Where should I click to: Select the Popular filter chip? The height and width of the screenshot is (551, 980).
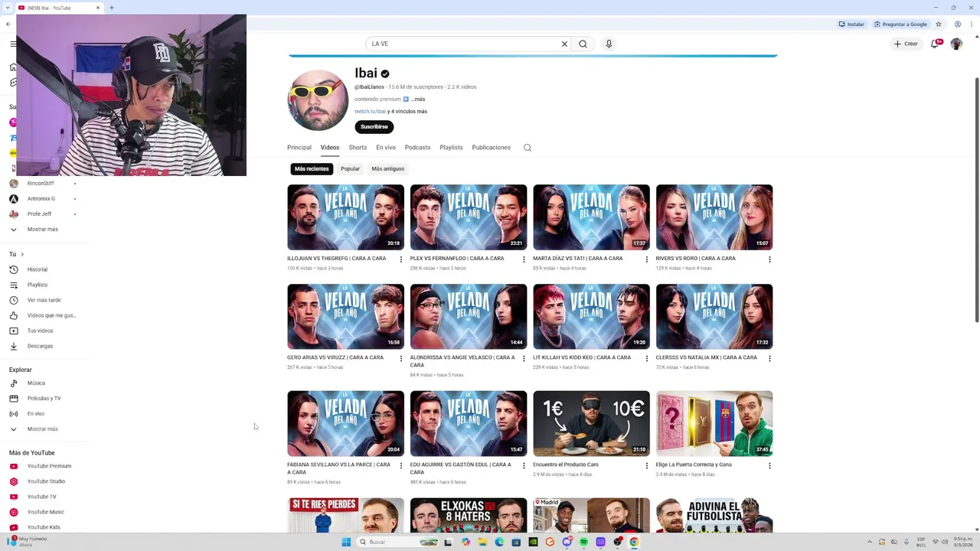[x=350, y=168]
